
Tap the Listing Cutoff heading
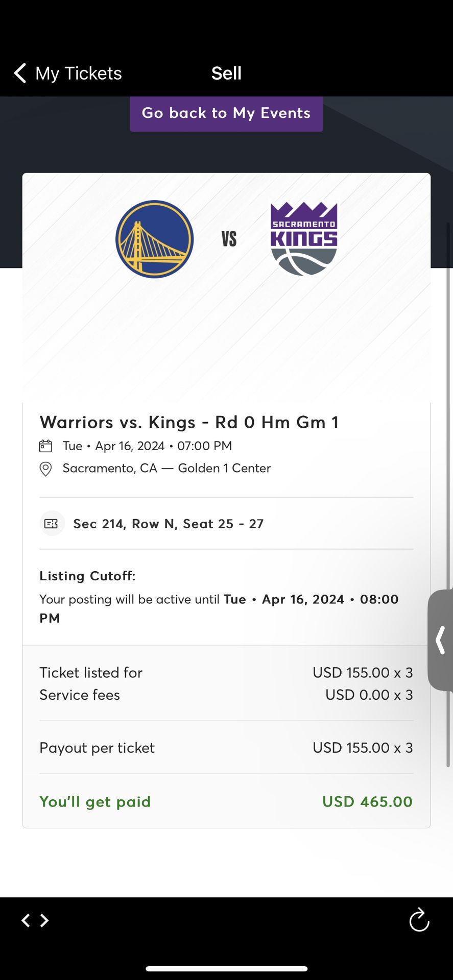(87, 576)
